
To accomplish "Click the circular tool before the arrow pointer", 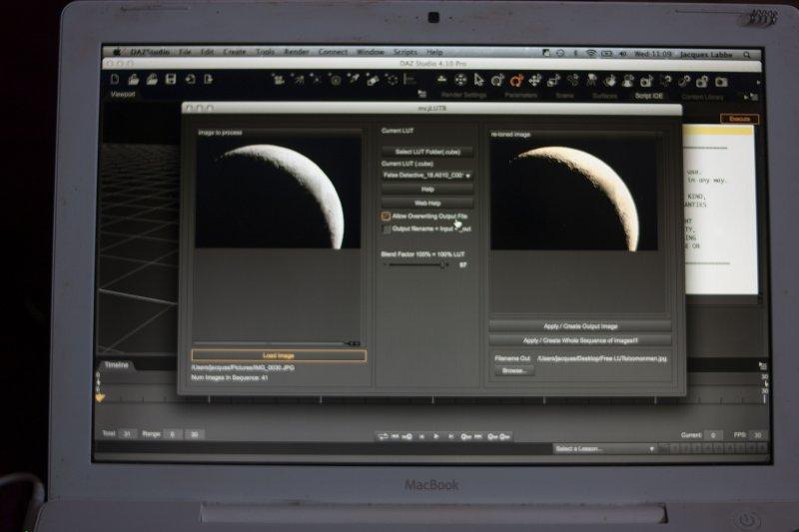I will pos(460,80).
